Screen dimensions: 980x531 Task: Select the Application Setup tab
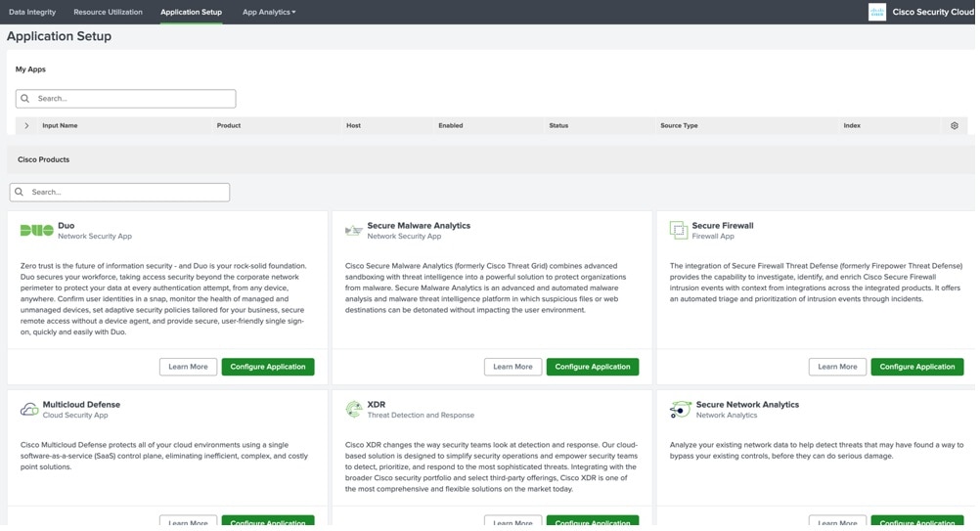click(x=192, y=12)
